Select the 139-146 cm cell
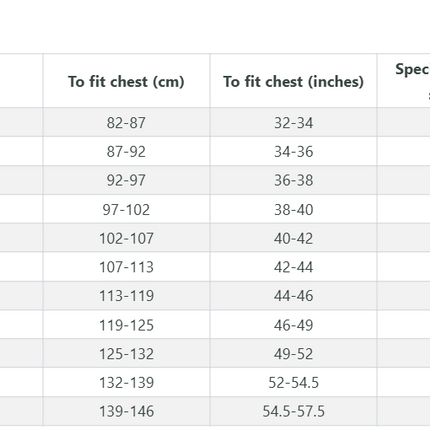Image resolution: width=430 pixels, height=430 pixels. coord(126,411)
